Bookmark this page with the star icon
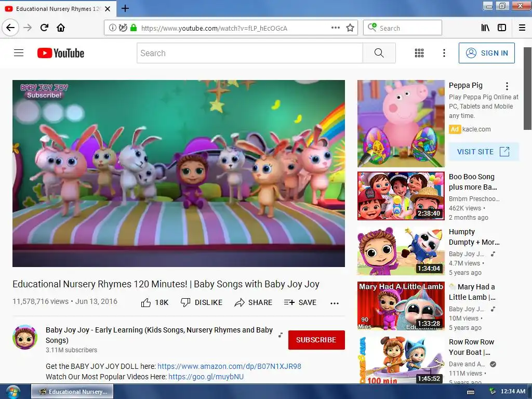The height and width of the screenshot is (399, 532). coord(350,28)
